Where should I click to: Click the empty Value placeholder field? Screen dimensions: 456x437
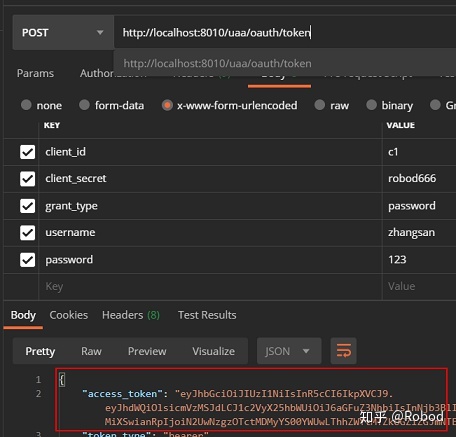pyautogui.click(x=419, y=287)
